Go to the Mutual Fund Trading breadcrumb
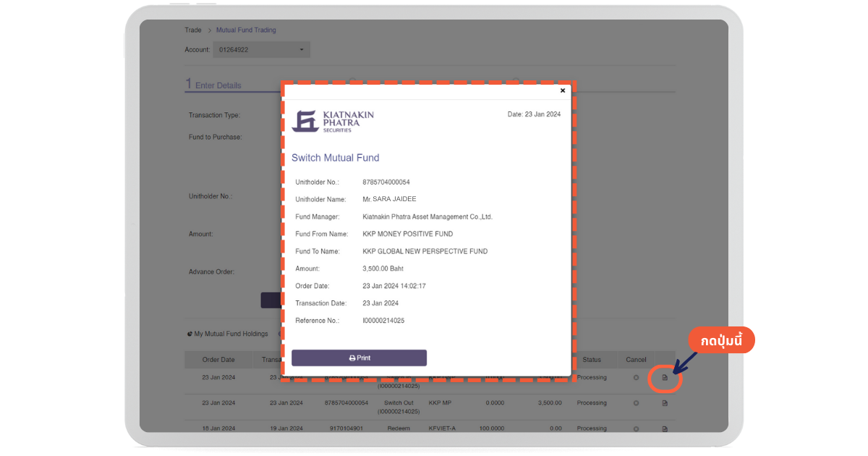This screenshot has height=456, width=868. pyautogui.click(x=246, y=30)
